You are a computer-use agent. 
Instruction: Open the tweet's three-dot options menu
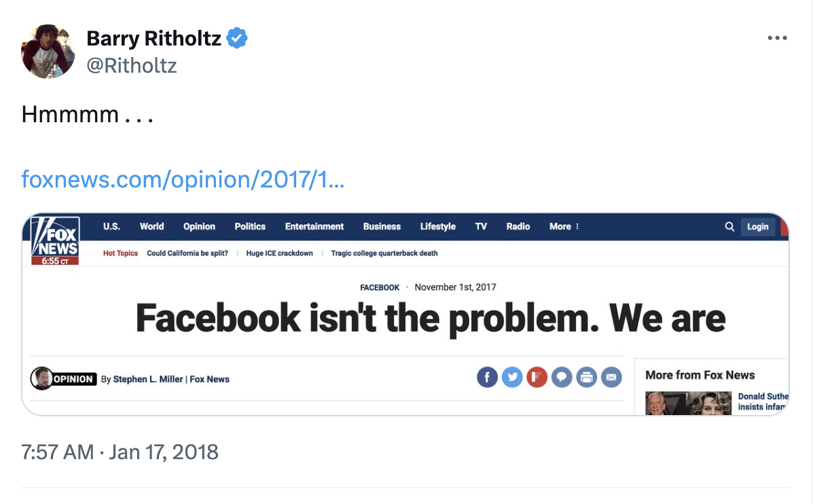777,38
